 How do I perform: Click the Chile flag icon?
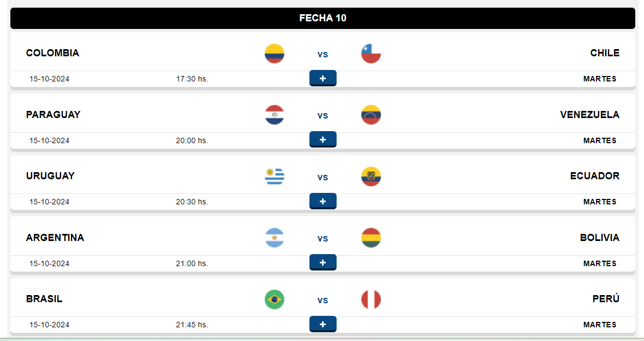click(x=371, y=54)
